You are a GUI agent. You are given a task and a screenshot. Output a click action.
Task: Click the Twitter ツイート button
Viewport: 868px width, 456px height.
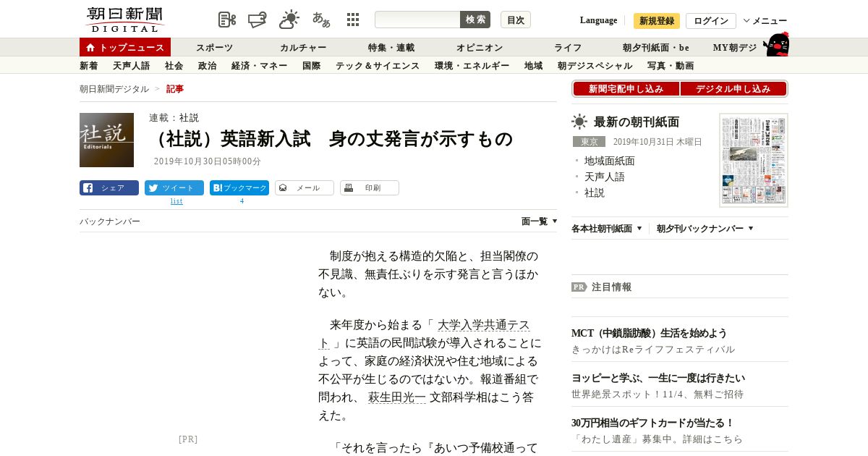pyautogui.click(x=174, y=188)
